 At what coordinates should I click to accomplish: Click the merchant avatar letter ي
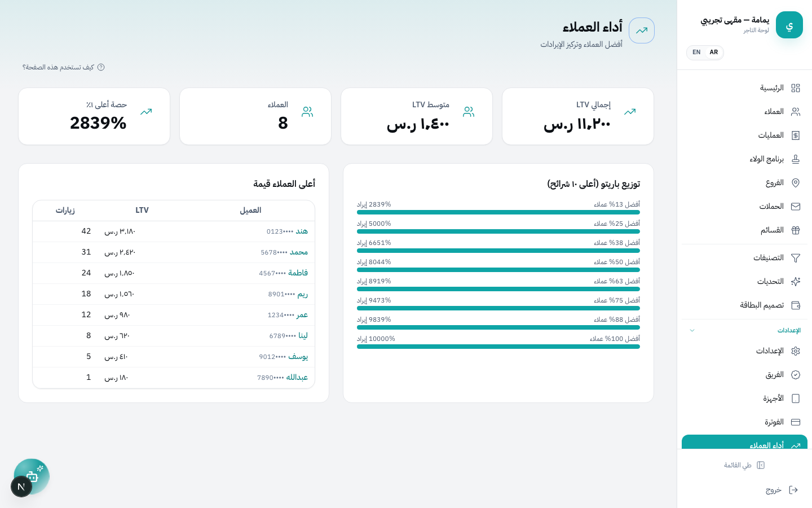789,25
